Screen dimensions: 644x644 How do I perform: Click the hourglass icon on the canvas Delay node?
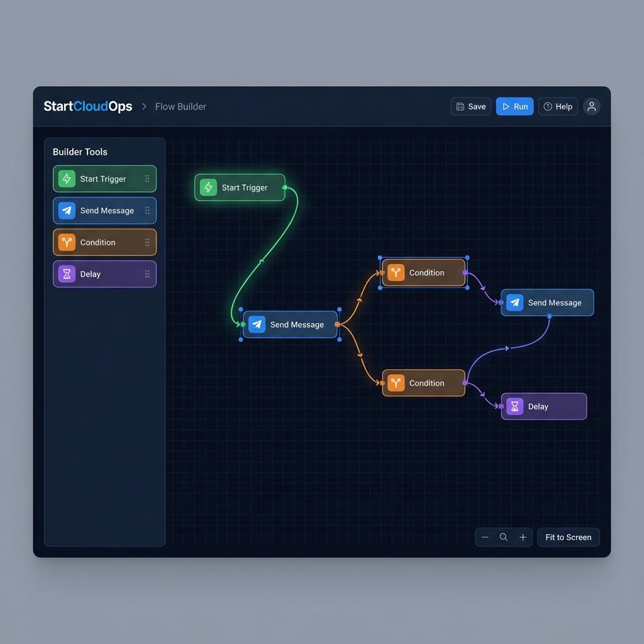click(515, 406)
